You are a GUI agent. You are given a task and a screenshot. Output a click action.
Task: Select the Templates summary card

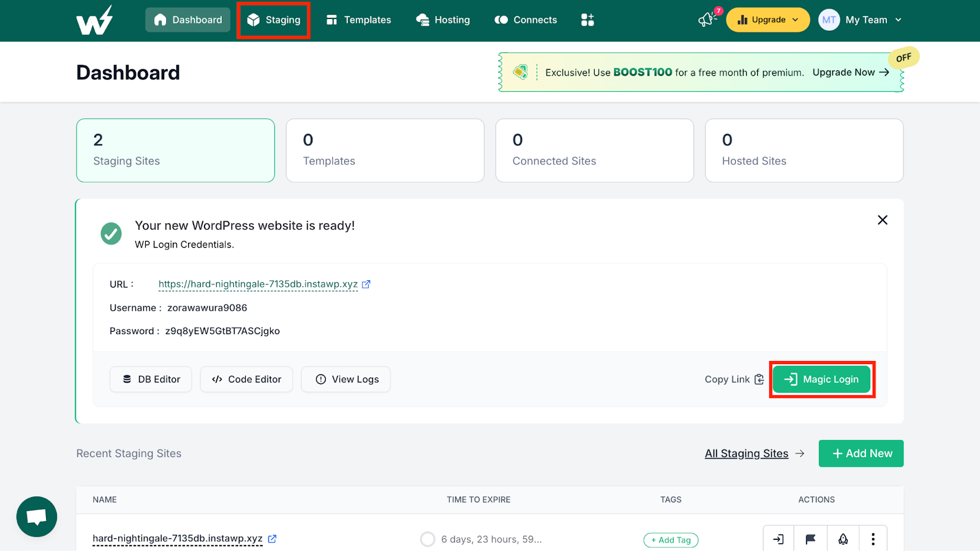point(385,150)
